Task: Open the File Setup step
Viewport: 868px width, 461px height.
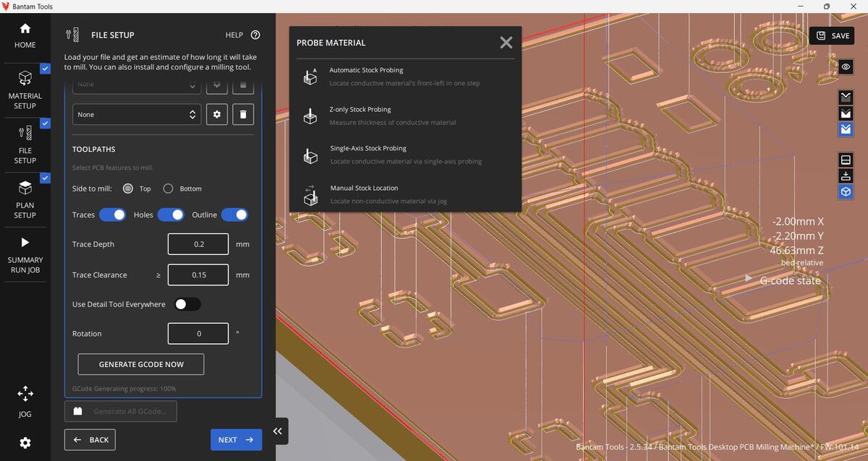Action: tap(25, 145)
